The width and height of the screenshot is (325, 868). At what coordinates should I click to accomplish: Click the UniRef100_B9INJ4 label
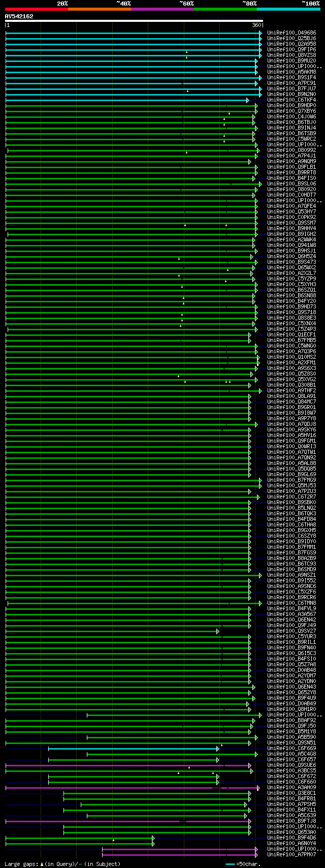pyautogui.click(x=291, y=128)
